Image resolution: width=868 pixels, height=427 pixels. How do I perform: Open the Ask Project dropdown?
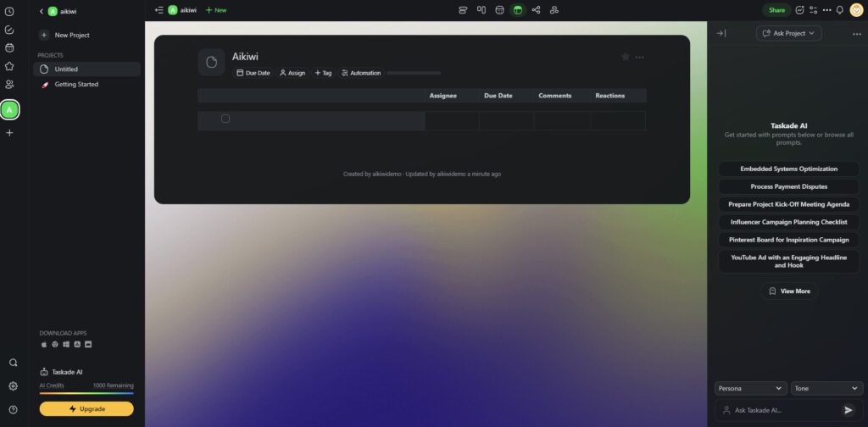tap(789, 33)
